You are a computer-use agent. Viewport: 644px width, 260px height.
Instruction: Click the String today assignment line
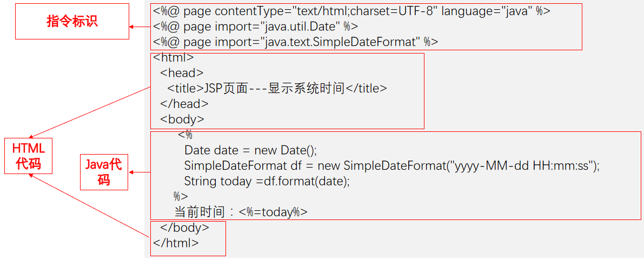coord(267,182)
